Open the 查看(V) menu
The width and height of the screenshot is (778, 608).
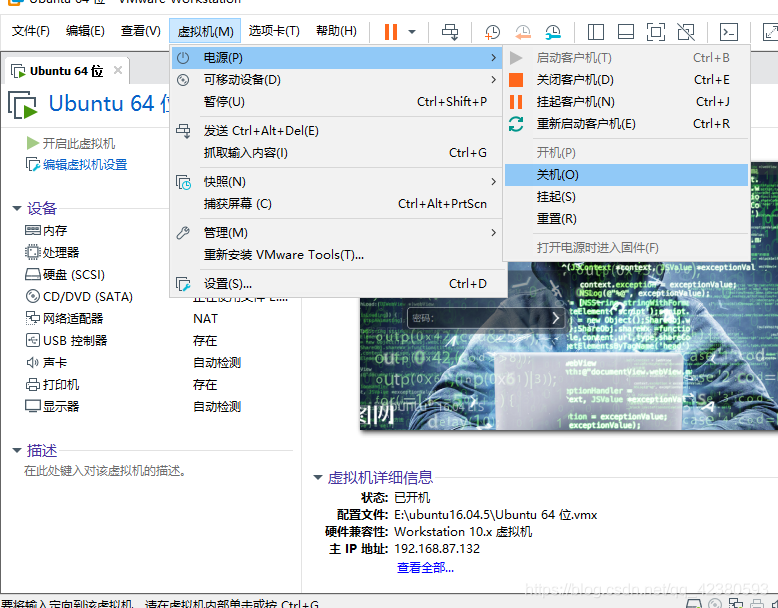tap(140, 31)
